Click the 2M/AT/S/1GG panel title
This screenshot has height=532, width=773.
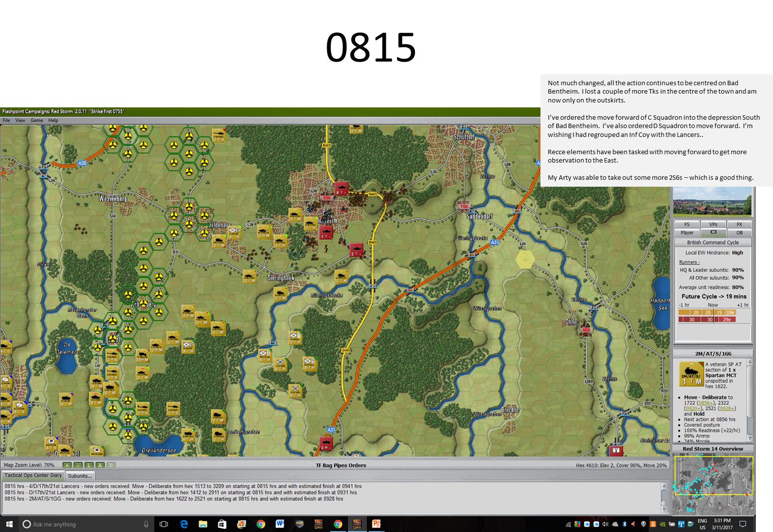coord(713,354)
